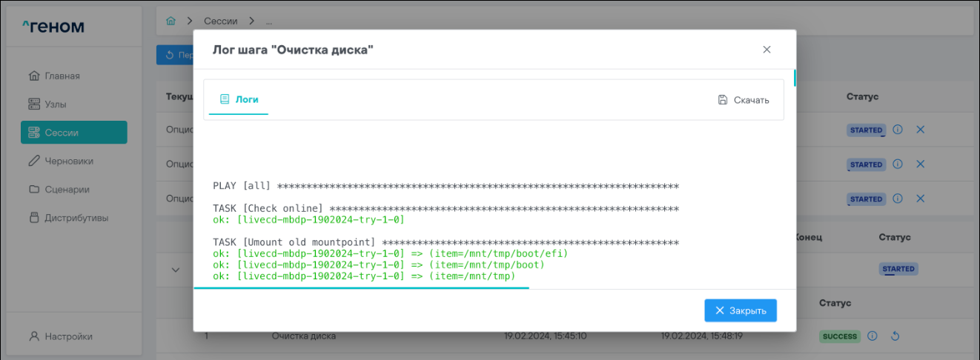The height and width of the screenshot is (360, 980).
Task: Open the Черновики drafts page
Action: [x=68, y=161]
